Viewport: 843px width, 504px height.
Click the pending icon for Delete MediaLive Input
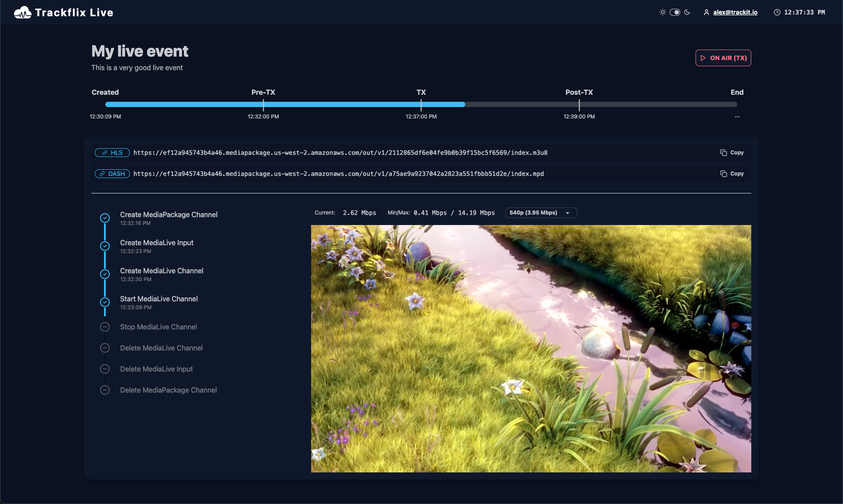105,369
